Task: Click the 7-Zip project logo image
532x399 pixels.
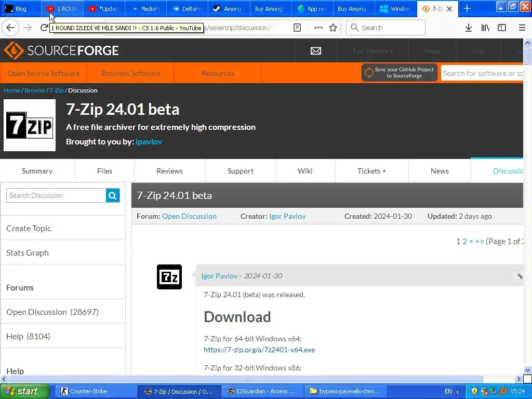Action: click(30, 125)
